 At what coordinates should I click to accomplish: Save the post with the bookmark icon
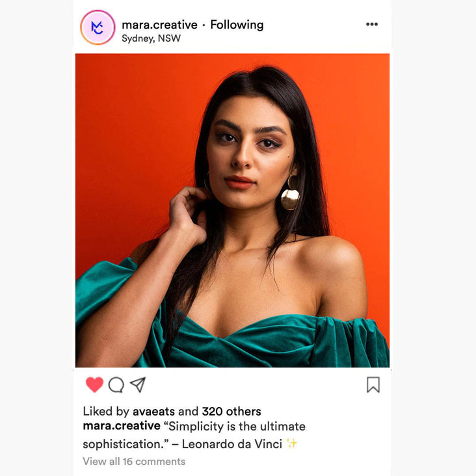373,384
